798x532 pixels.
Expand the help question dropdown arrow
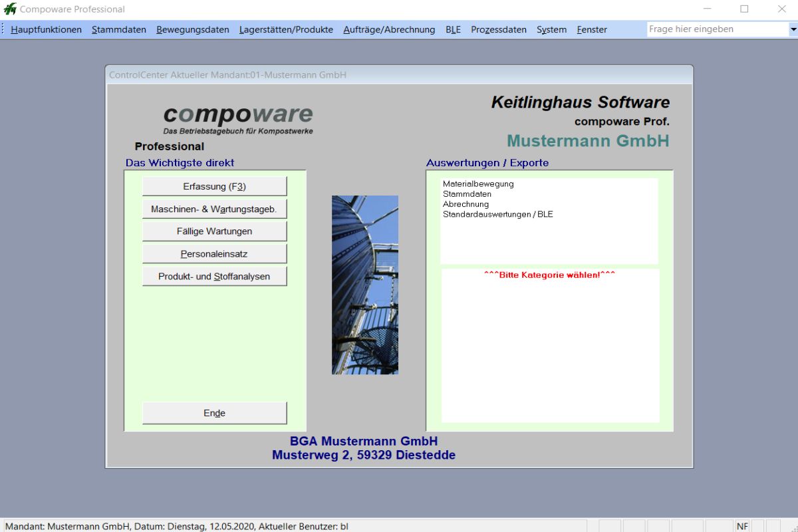(793, 29)
